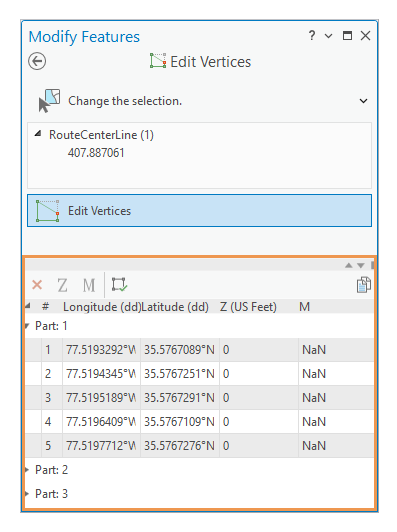Viewport: 397px width, 532px height.
Task: Click the down arrow above vertex table
Action: click(361, 265)
